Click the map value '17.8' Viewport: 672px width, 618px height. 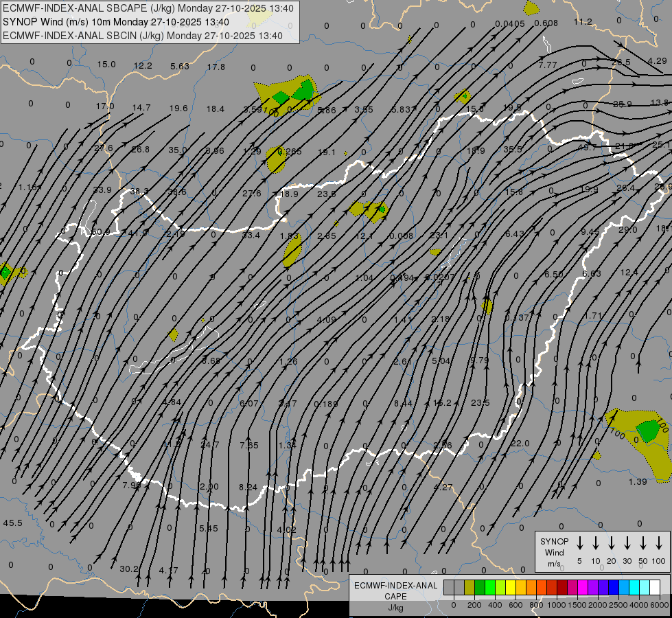pyautogui.click(x=216, y=67)
